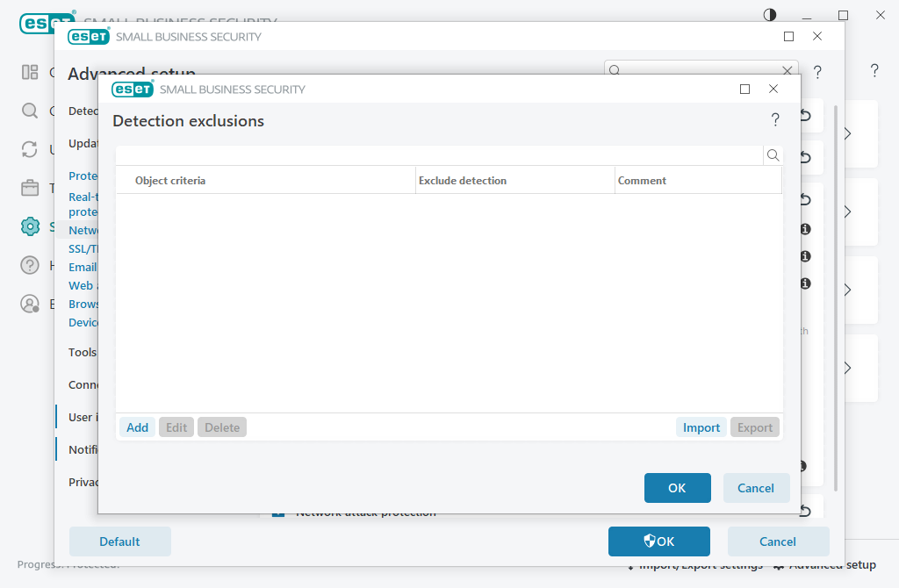Select SSL/TLS item in Advanced setup sidebar
The height and width of the screenshot is (588, 899).
[x=83, y=249]
